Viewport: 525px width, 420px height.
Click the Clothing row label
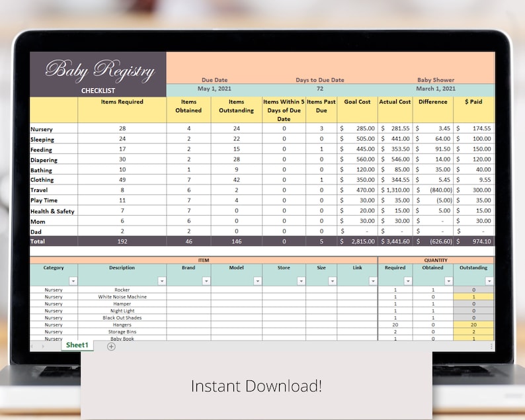point(42,180)
